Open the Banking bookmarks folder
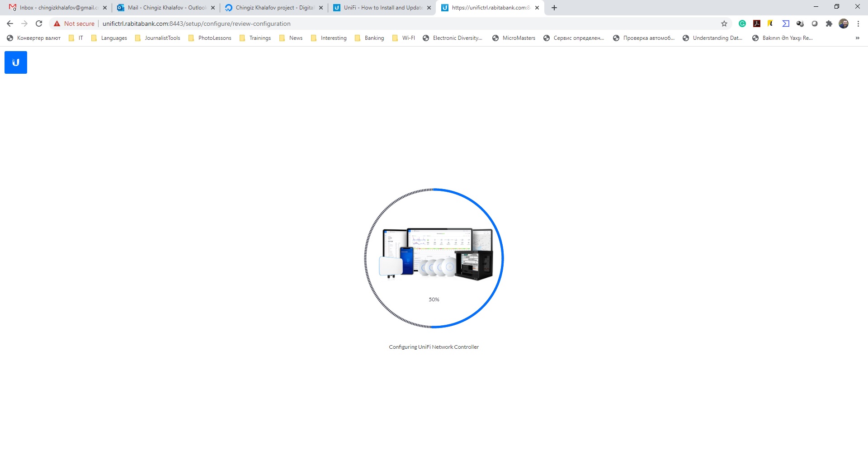Viewport: 868px width, 475px height. click(369, 38)
